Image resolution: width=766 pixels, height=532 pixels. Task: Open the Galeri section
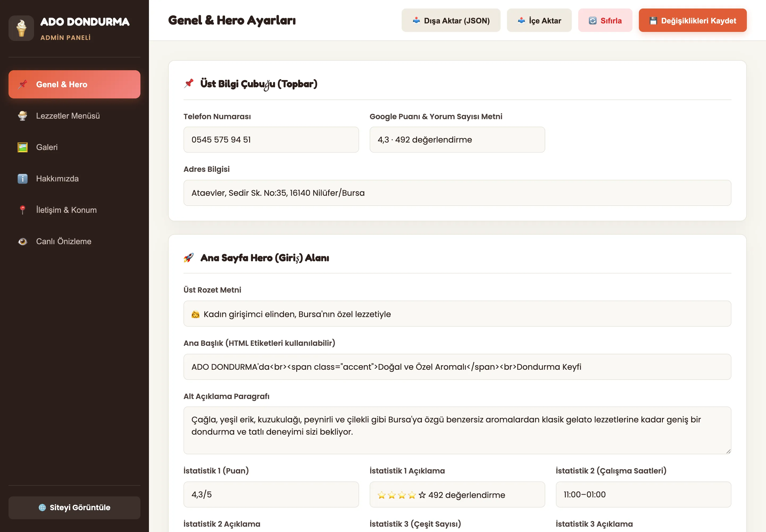[74, 147]
